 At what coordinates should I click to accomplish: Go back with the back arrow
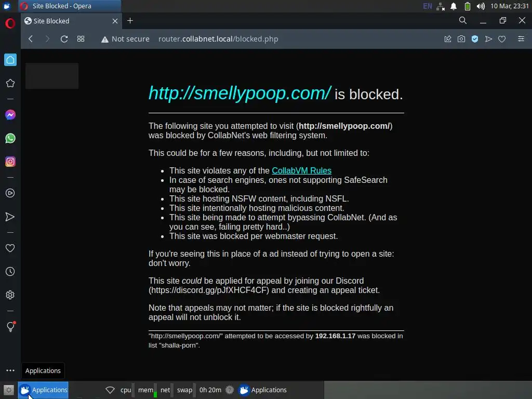[31, 39]
